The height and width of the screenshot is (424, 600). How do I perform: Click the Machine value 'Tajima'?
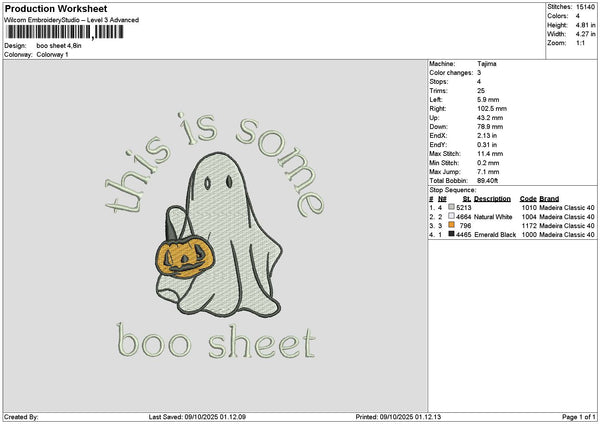pos(487,64)
